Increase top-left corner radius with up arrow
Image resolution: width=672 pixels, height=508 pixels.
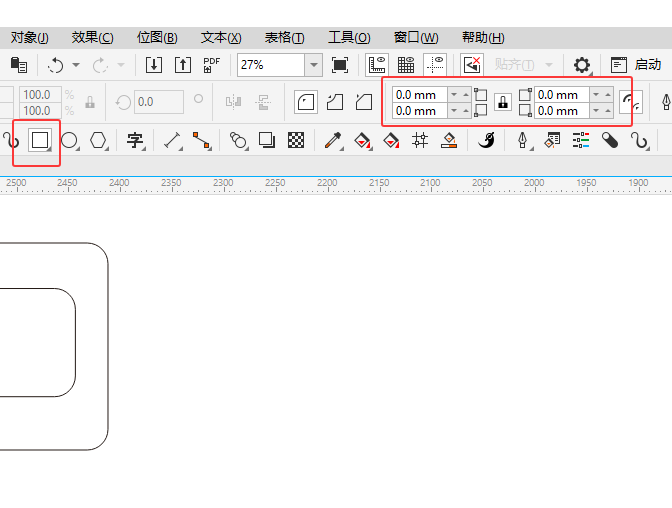(x=465, y=94)
